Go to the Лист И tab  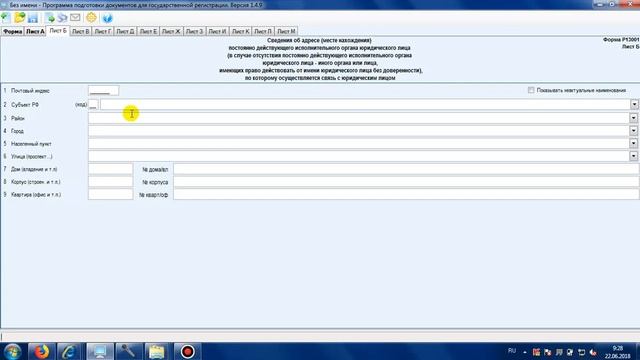pyautogui.click(x=217, y=31)
